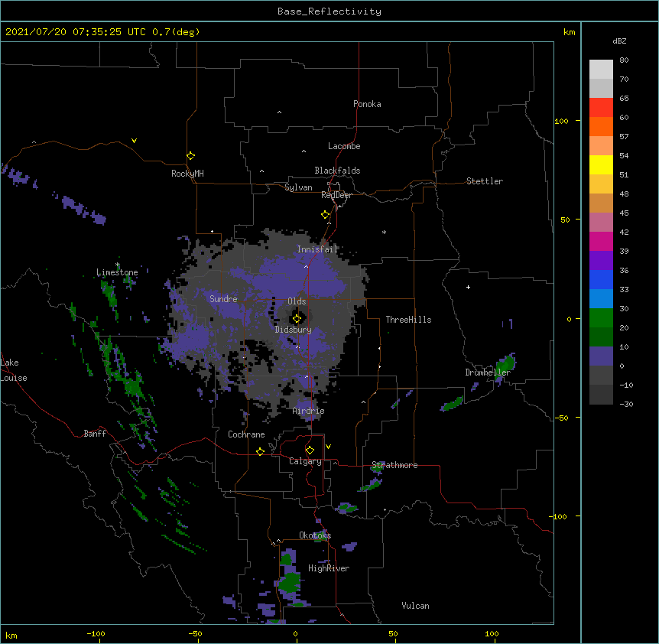659x644 pixels.
Task: Select the Sundre town label
Action: [223, 299]
